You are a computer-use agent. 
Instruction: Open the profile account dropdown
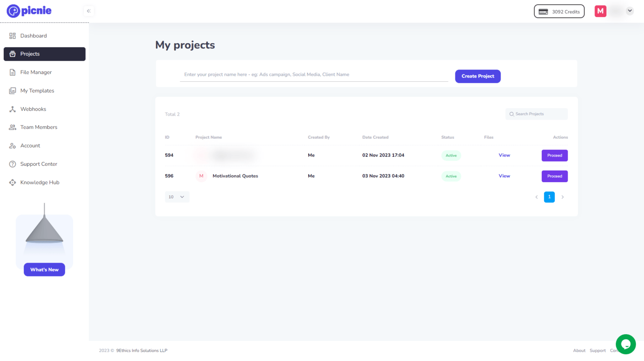[629, 10]
